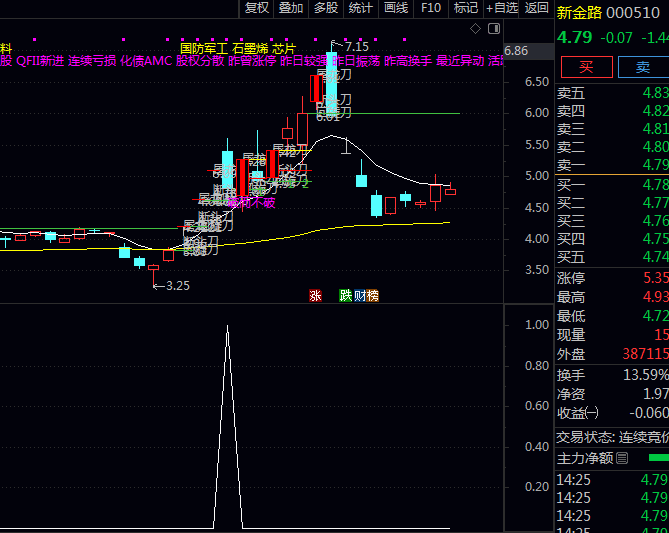This screenshot has height=533, width=669.
Task: Open the F10 company info page
Action: point(431,8)
